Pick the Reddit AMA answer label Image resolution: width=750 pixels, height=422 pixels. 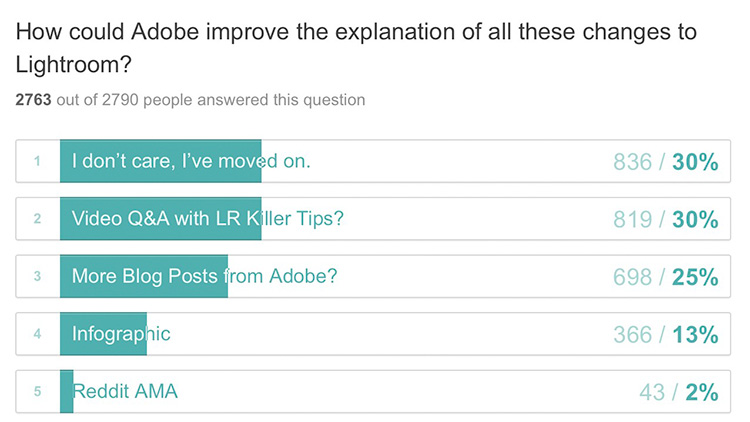(x=125, y=391)
